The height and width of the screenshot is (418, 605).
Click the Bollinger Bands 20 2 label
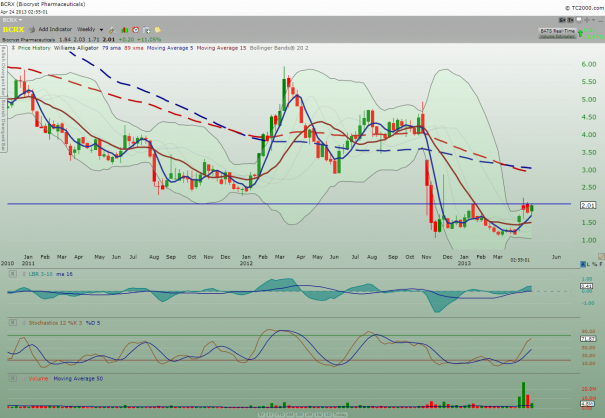(279, 48)
